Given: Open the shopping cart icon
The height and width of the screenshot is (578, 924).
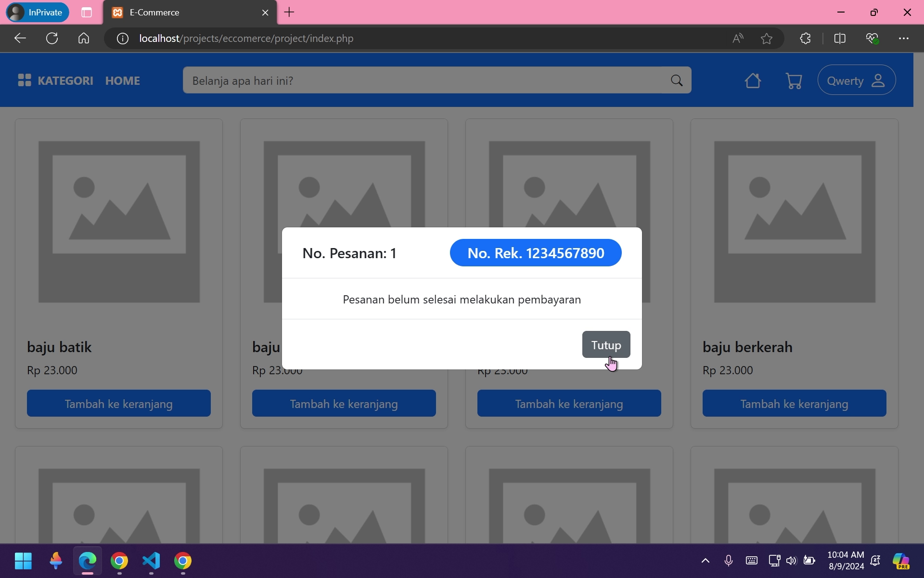Looking at the screenshot, I should pyautogui.click(x=794, y=80).
